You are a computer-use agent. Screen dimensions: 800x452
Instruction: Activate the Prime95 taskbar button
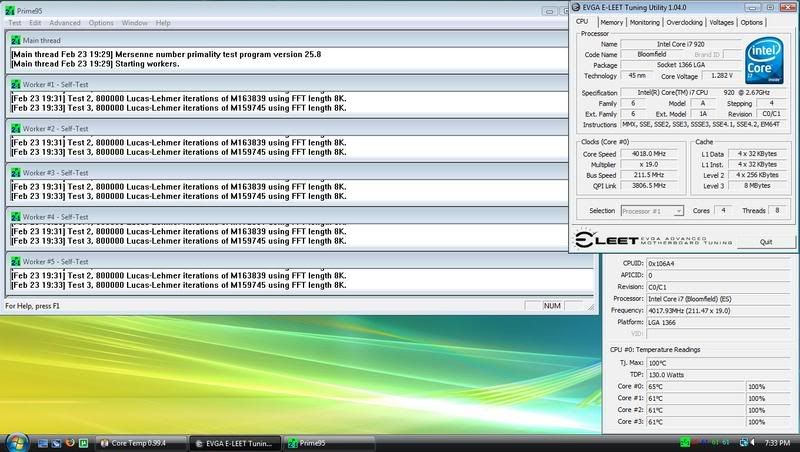click(x=329, y=443)
